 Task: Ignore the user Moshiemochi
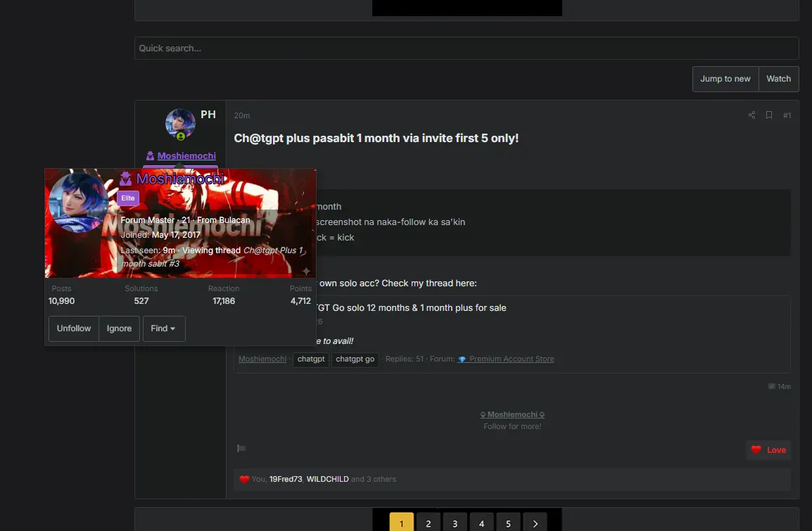tap(119, 328)
